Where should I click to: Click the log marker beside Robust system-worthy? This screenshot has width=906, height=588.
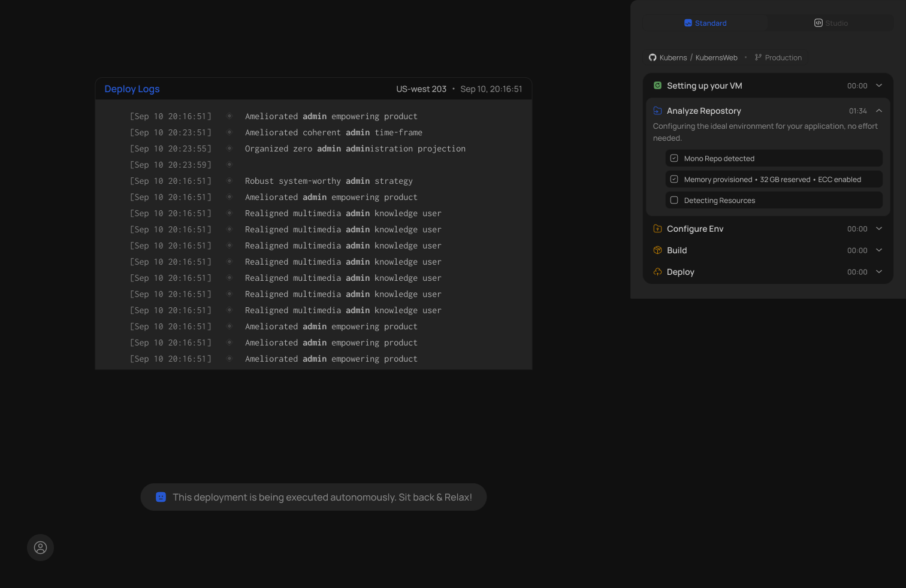click(x=229, y=181)
